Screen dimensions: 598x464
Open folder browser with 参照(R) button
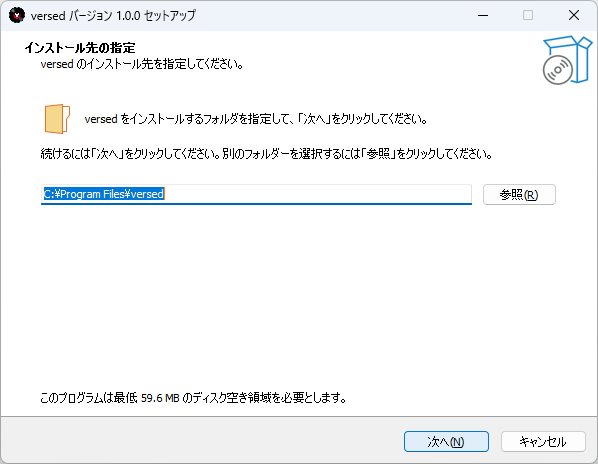click(519, 195)
